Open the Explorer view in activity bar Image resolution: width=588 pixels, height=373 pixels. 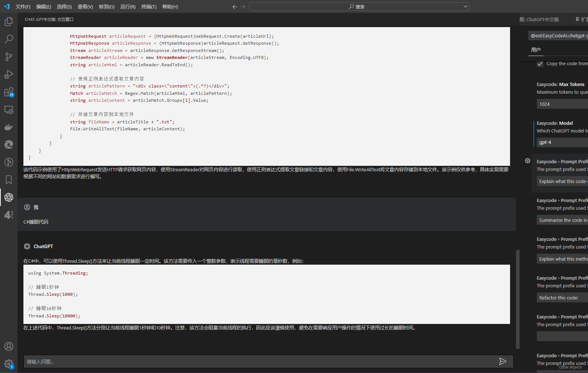[x=9, y=22]
